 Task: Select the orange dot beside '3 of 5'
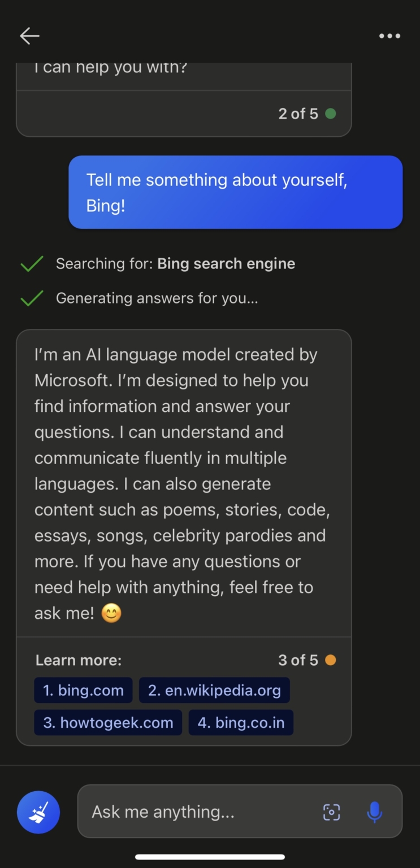[331, 659]
